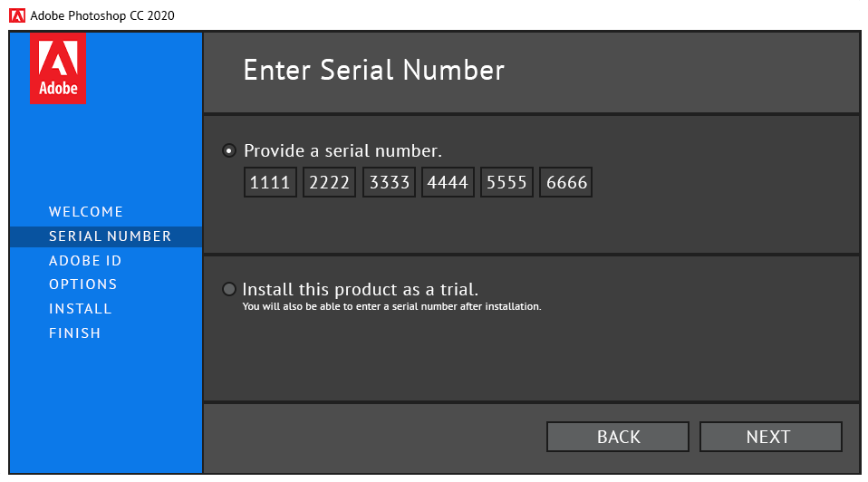Choose the "Install this product as a trial" radio
Screen dimensions: 868x482
pos(228,289)
